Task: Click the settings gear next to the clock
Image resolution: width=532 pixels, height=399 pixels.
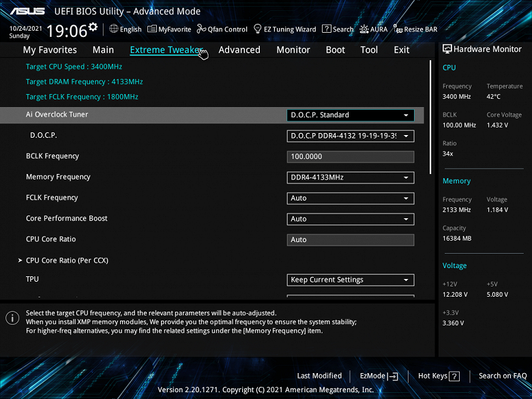Action: (x=93, y=27)
